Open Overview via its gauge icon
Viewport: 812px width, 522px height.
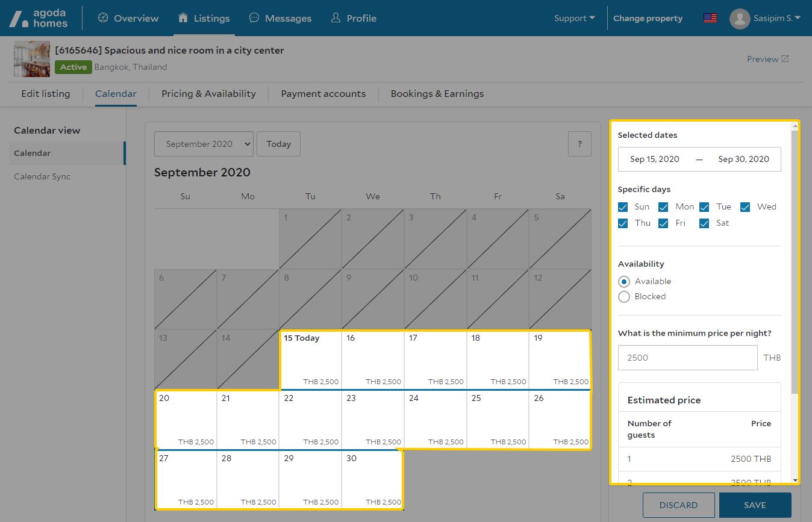[x=103, y=18]
